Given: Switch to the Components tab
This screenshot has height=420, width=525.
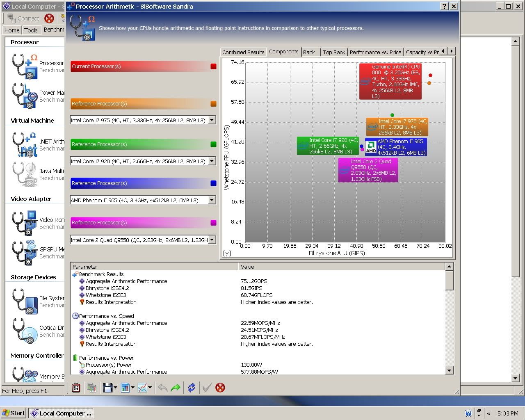Looking at the screenshot, I should tap(283, 52).
